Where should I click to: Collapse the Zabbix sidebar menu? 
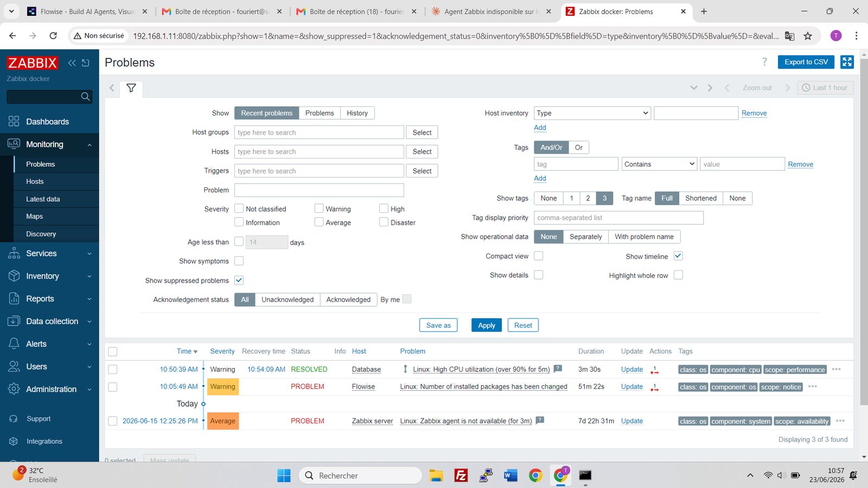pyautogui.click(x=72, y=63)
